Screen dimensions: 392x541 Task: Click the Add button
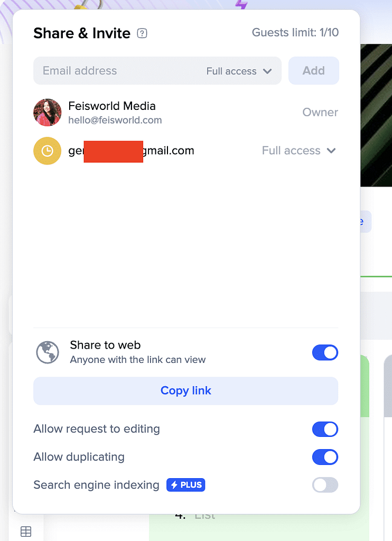[x=314, y=71]
